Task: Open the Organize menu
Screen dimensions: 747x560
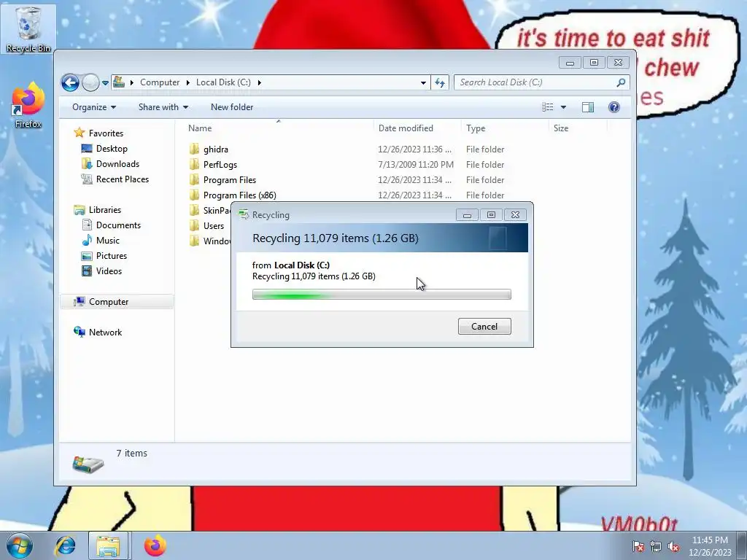Action: pos(94,107)
